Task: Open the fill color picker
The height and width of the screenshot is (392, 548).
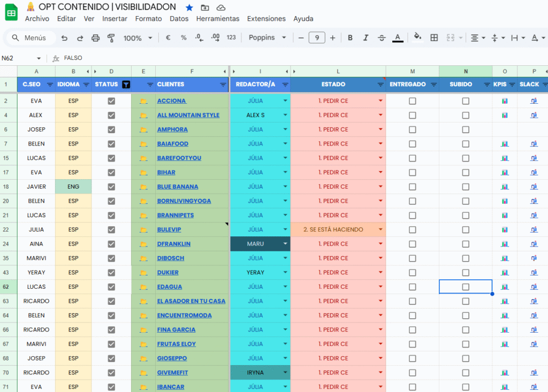Action: [417, 37]
